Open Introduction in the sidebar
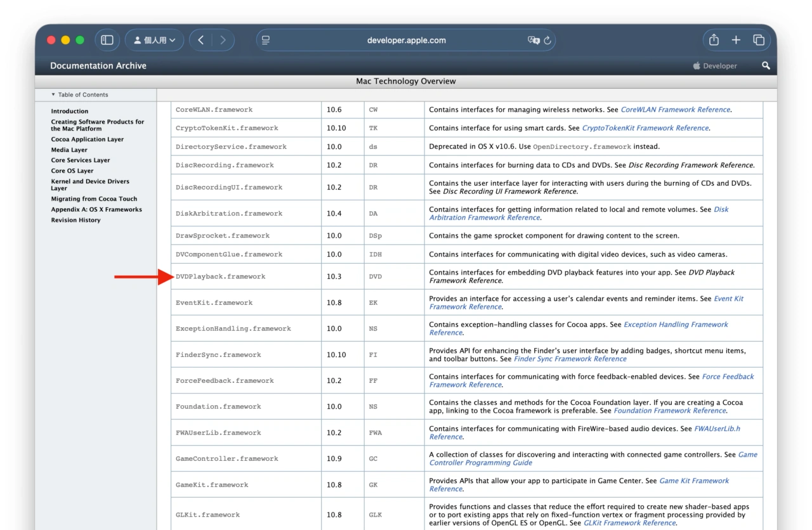The height and width of the screenshot is (530, 812). pyautogui.click(x=70, y=111)
